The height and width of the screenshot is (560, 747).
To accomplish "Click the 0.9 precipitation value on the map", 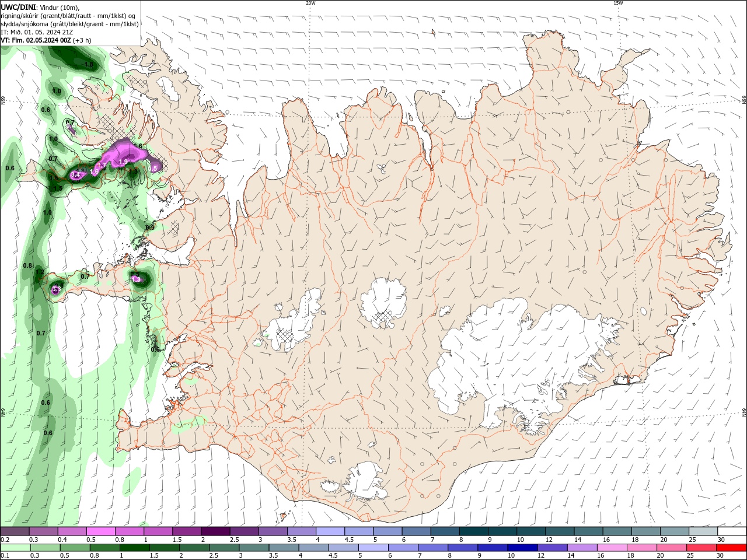I will pyautogui.click(x=150, y=228).
